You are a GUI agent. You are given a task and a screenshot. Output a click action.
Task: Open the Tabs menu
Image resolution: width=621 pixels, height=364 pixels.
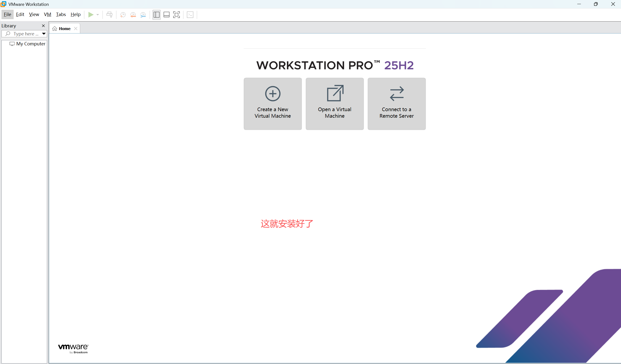(x=61, y=15)
